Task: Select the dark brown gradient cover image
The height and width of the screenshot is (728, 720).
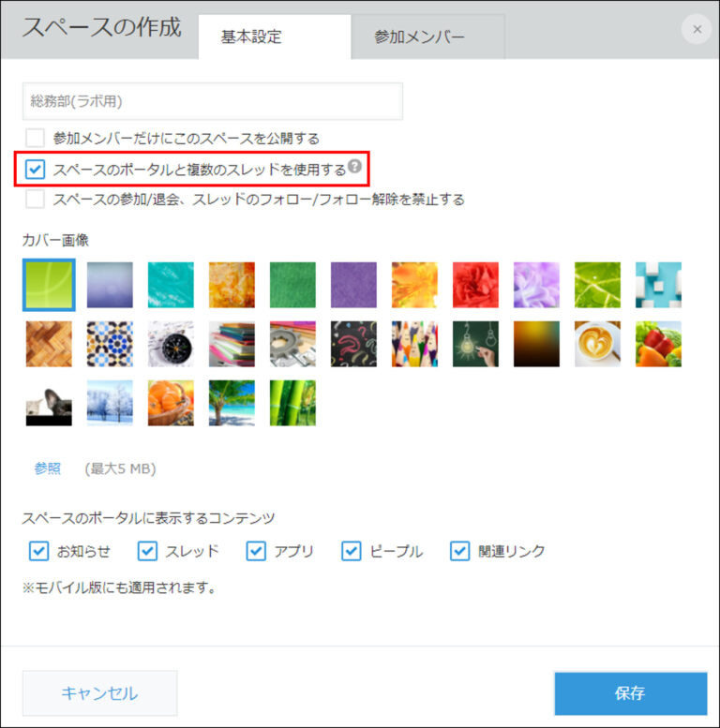Action: tap(536, 344)
